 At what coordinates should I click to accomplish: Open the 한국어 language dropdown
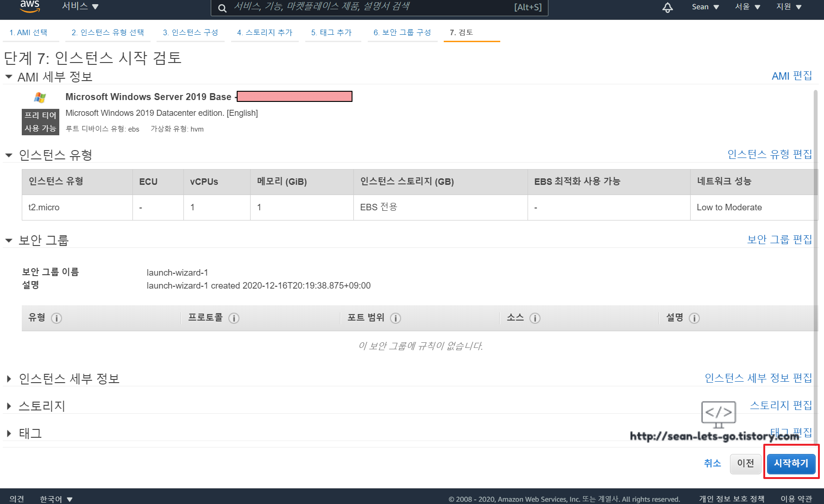point(56,499)
